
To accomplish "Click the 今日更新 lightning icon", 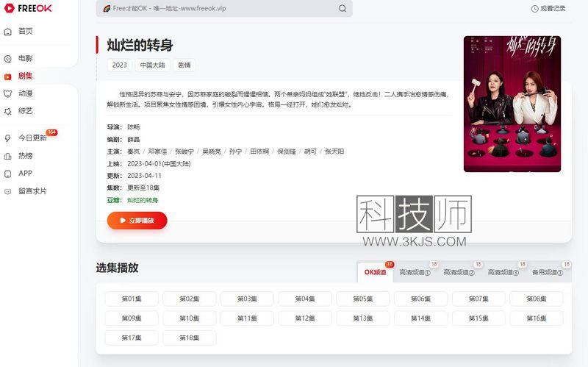I will click(8, 138).
